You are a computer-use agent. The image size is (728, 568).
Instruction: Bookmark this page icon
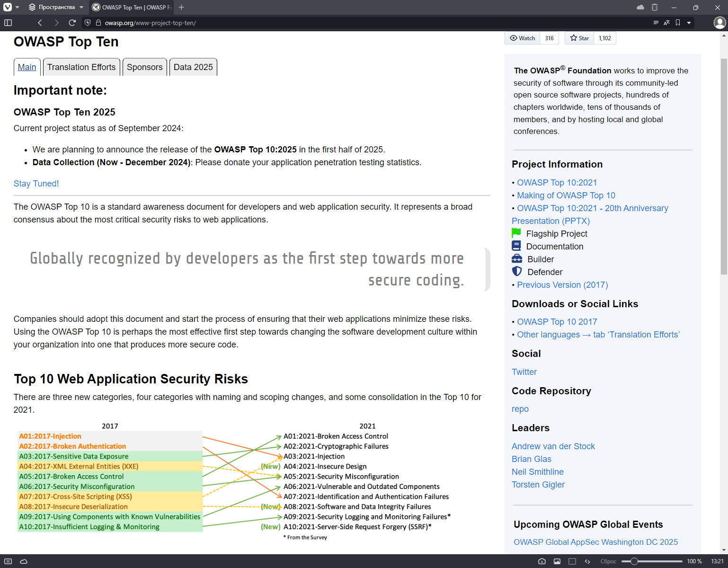[x=678, y=23]
